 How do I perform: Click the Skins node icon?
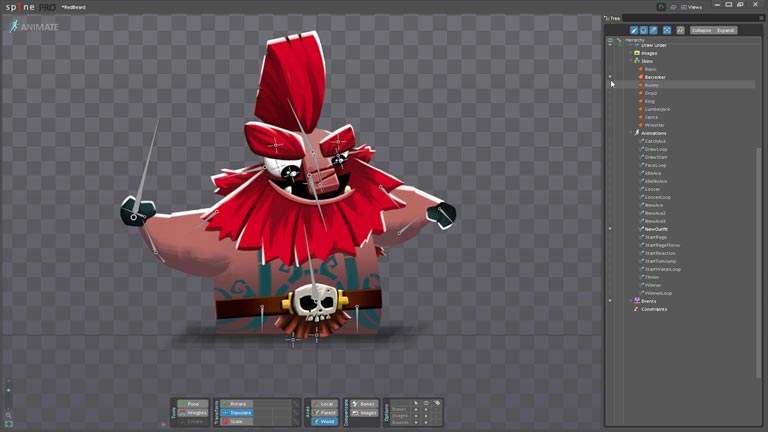[x=637, y=61]
